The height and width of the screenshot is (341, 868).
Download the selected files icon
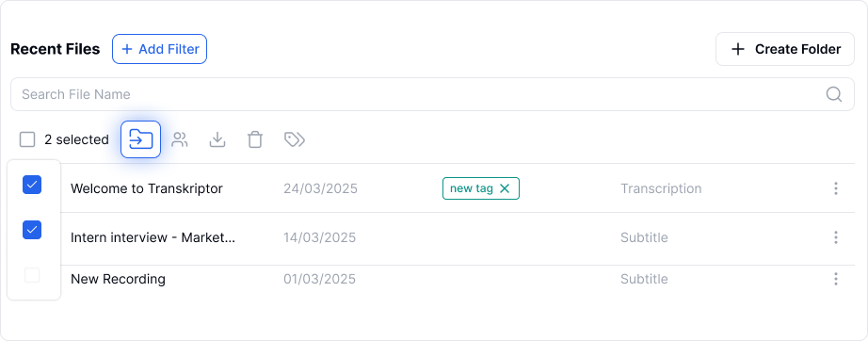[x=217, y=139]
